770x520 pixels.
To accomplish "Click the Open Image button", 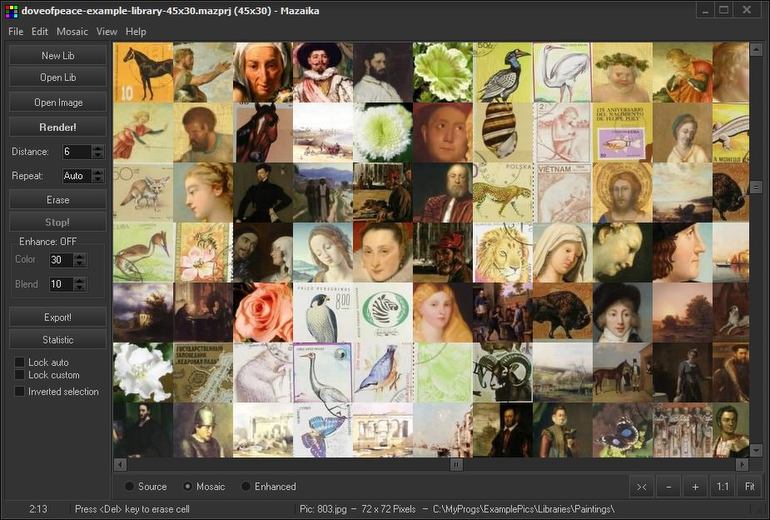I will click(x=58, y=102).
